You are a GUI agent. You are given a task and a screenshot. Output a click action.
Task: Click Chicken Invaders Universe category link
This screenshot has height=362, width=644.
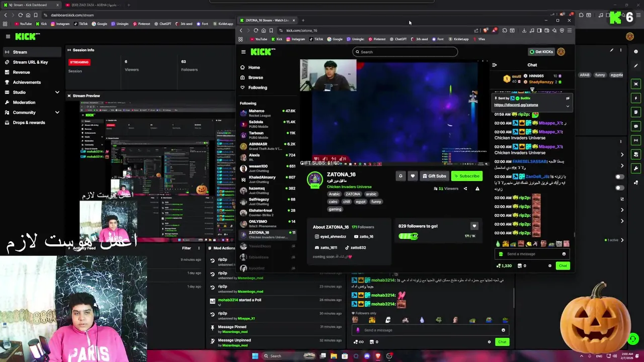[349, 187]
